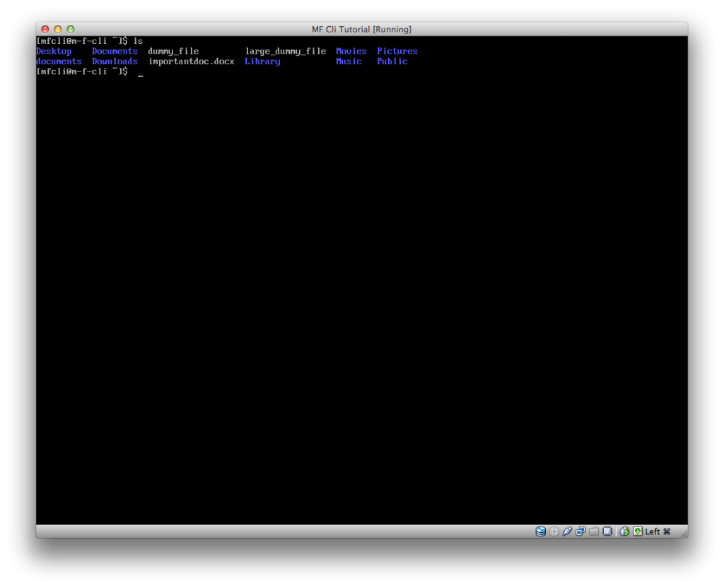Viewport: 724px width, 588px height.
Task: Click the lowercase documents directory name
Action: point(59,61)
